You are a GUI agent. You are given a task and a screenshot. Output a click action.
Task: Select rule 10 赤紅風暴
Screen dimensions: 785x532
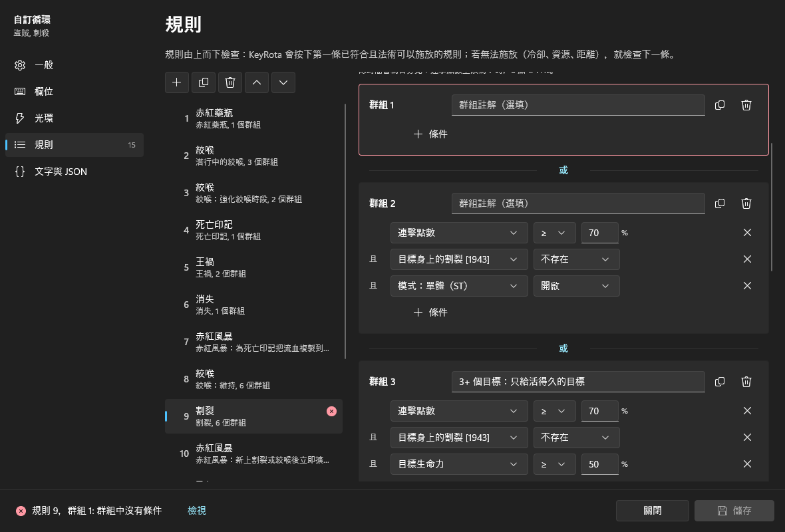click(x=254, y=454)
